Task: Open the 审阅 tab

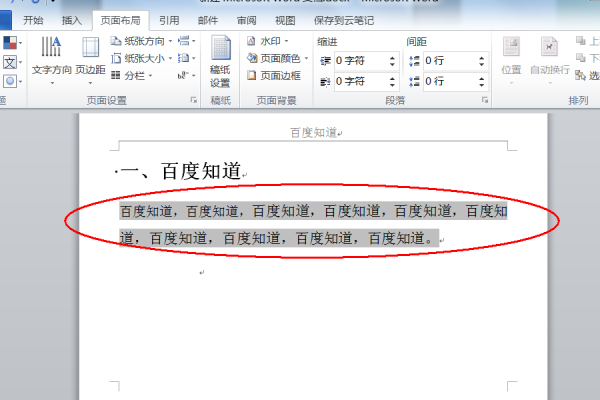Action: coord(246,20)
